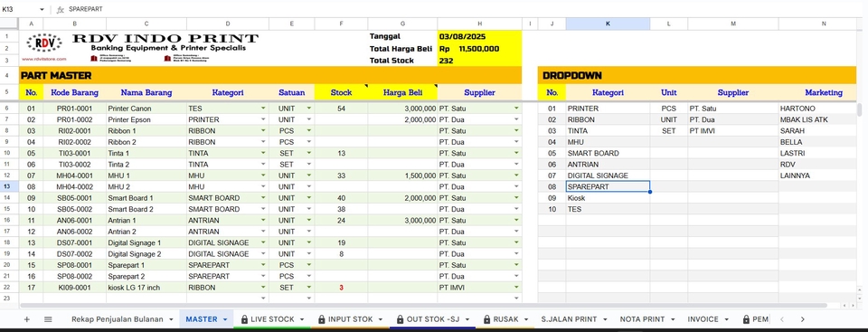
Task: Open Supplier dropdown for kiosk LG 17 inch row
Action: coord(516,288)
